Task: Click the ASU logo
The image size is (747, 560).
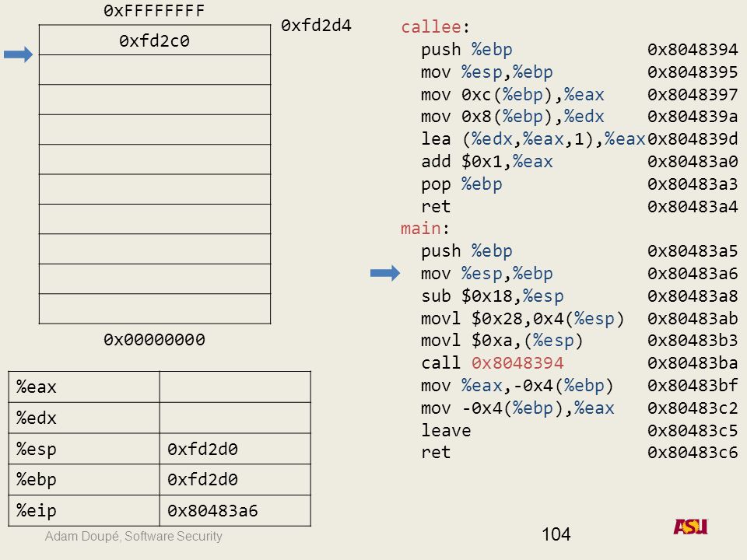Action: 690,527
